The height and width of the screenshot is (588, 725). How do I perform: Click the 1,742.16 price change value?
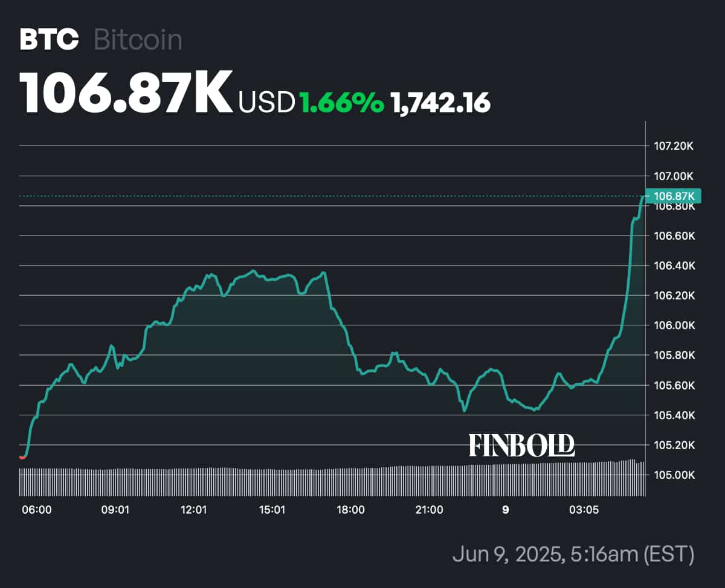(440, 103)
